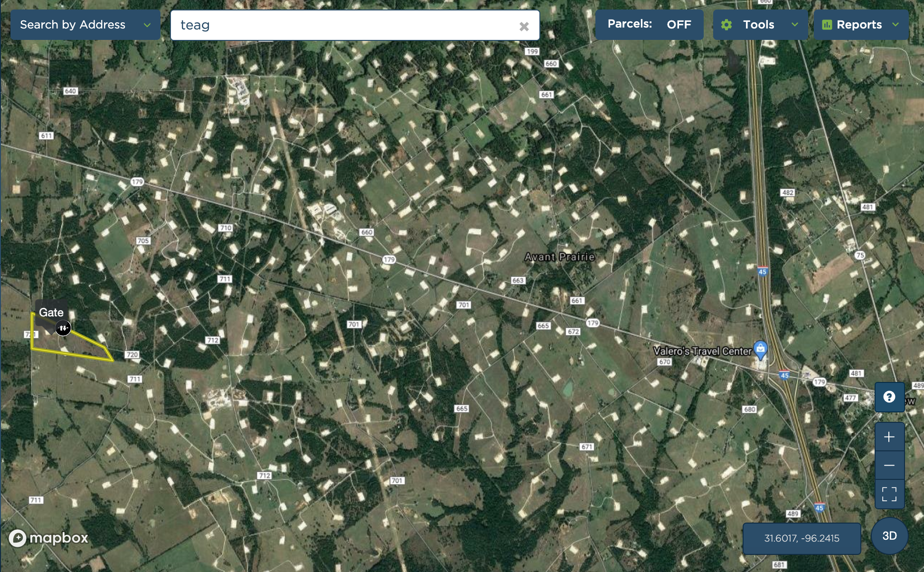
Task: Zoom out with the minus button
Action: [889, 465]
